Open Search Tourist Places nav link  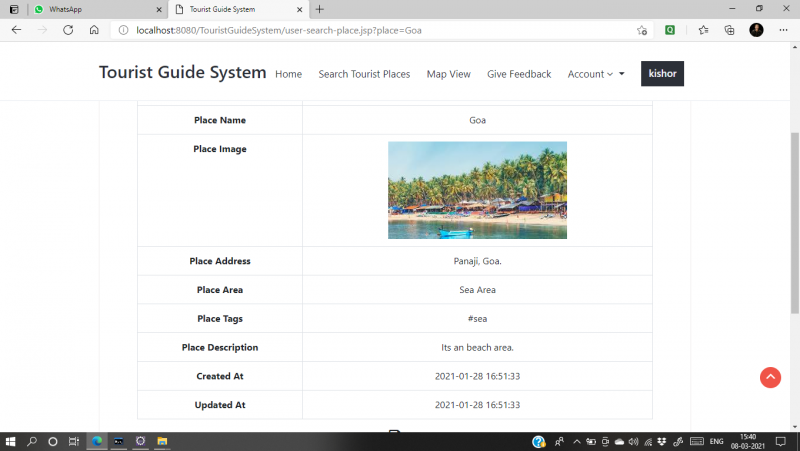(x=364, y=74)
